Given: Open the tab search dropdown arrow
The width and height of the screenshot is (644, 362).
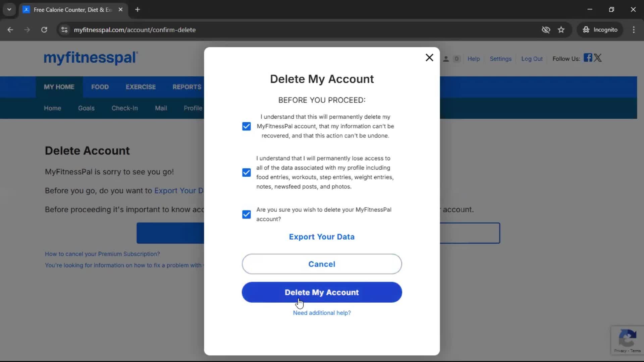Looking at the screenshot, I should (9, 10).
